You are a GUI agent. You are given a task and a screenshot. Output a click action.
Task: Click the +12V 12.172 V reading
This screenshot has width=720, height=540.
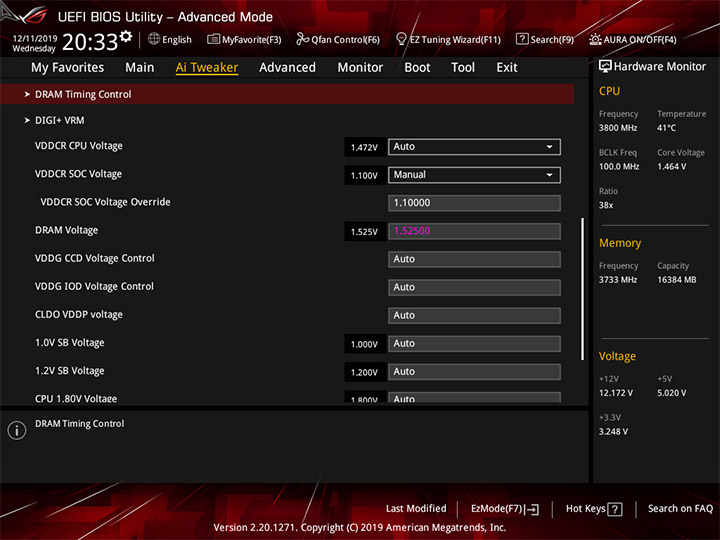click(x=616, y=394)
